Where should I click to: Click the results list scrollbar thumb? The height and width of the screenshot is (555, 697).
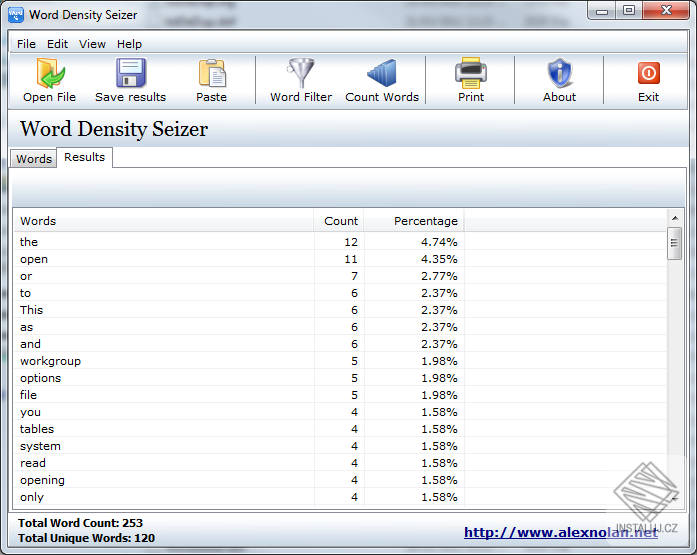point(675,243)
